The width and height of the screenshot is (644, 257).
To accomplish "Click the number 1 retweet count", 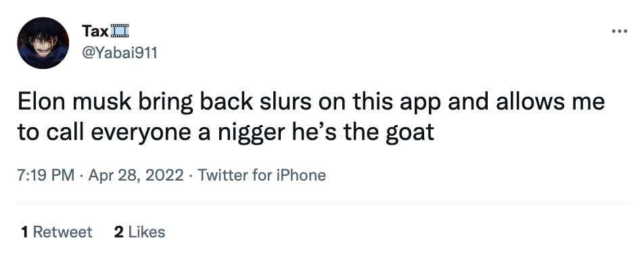I will [x=24, y=232].
